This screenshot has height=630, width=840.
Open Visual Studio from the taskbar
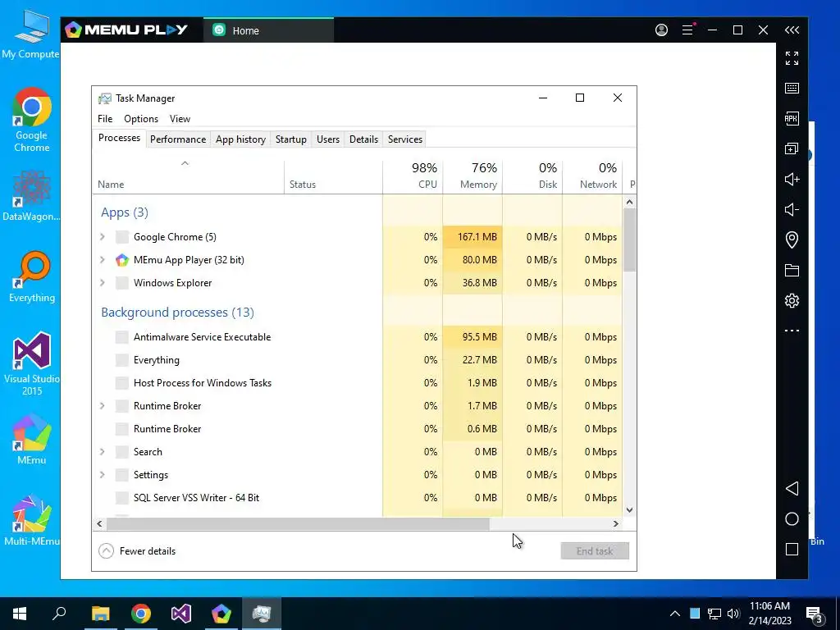[x=181, y=614]
